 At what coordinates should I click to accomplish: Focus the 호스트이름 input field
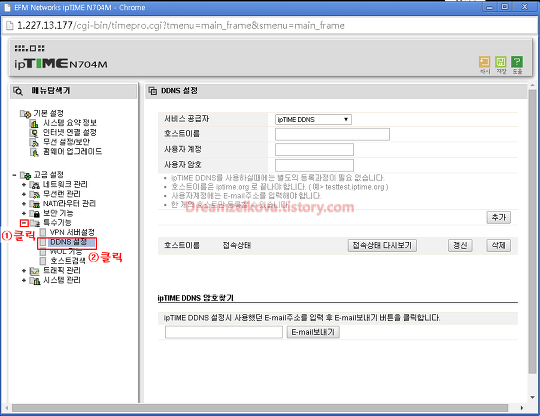click(332, 134)
